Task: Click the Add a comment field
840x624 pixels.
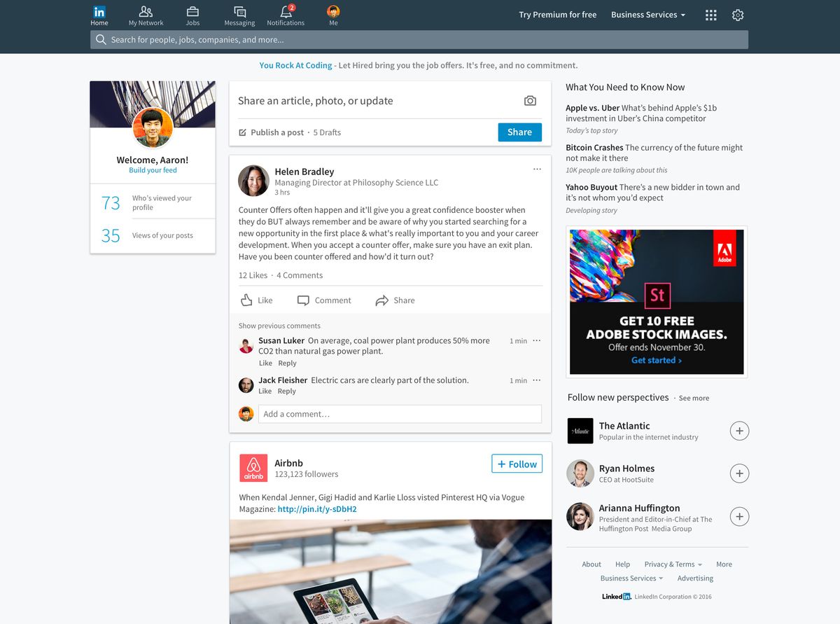Action: point(401,414)
